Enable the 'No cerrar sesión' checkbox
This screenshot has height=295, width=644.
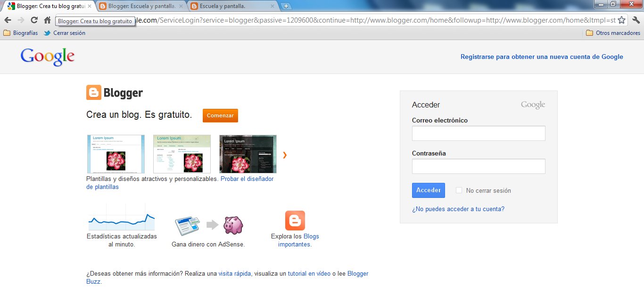[x=459, y=190]
